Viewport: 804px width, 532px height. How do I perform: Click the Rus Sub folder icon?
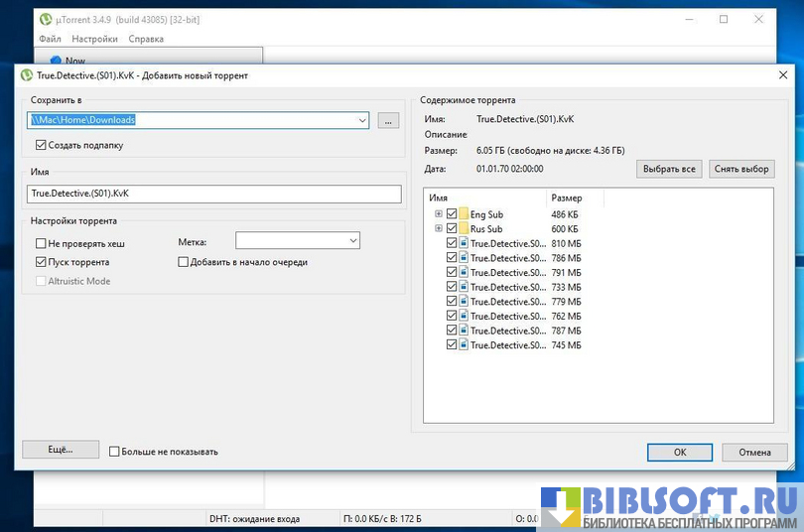[464, 229]
